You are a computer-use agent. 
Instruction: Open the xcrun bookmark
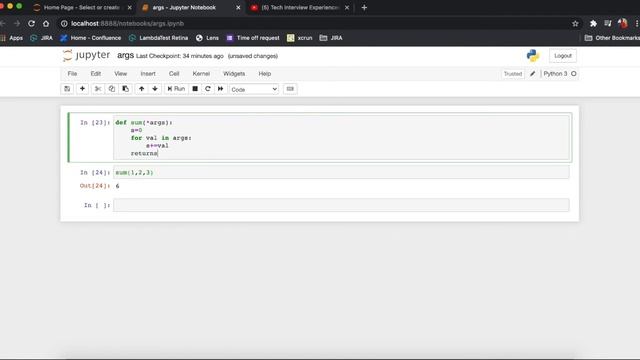coord(300,38)
